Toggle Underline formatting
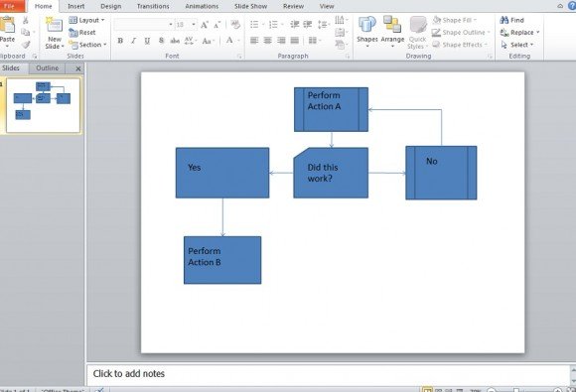This screenshot has height=392, width=576. [147, 41]
